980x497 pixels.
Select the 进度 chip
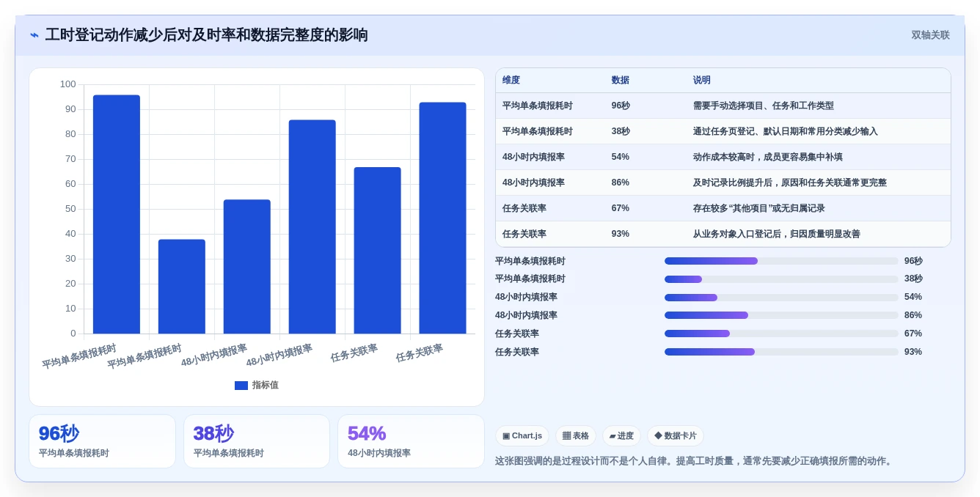tap(621, 435)
